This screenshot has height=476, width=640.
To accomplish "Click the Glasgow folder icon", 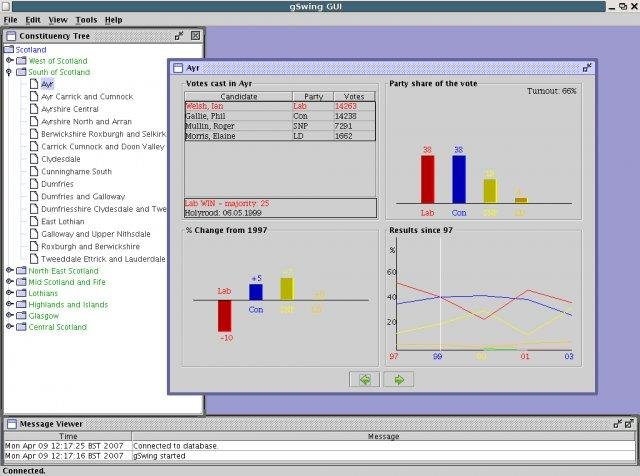I will click(x=21, y=316).
